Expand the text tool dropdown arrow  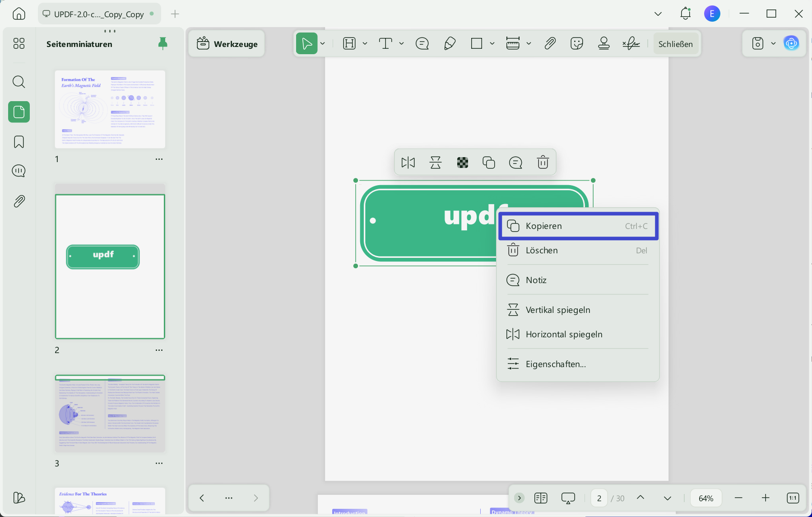(402, 44)
